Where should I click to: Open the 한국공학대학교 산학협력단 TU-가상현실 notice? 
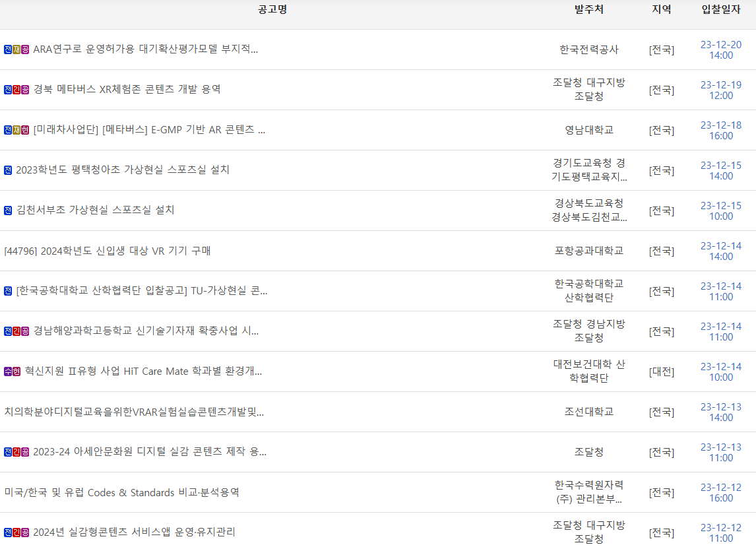pos(142,290)
